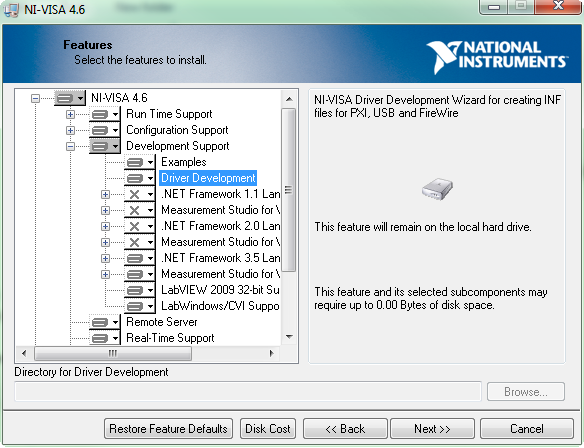Click the drive icon beside Examples
This screenshot has width=584, height=448.
(x=135, y=162)
